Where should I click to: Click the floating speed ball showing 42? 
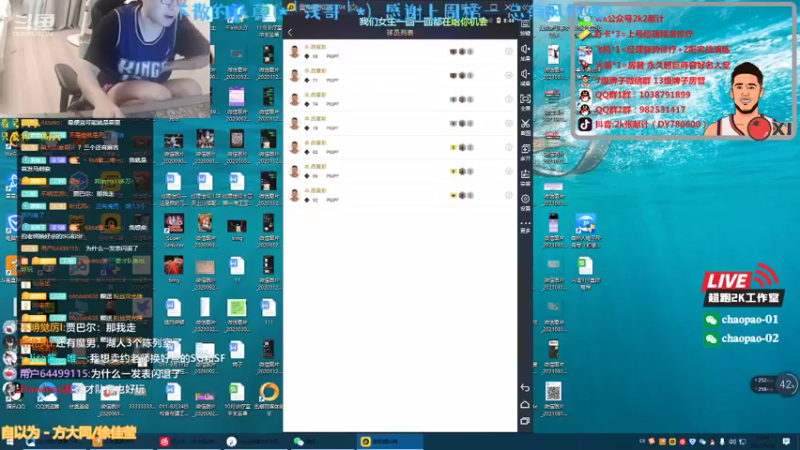point(787,385)
